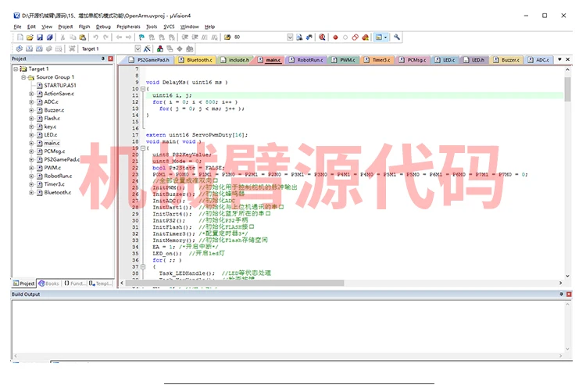Redo the last edit

coord(105,37)
